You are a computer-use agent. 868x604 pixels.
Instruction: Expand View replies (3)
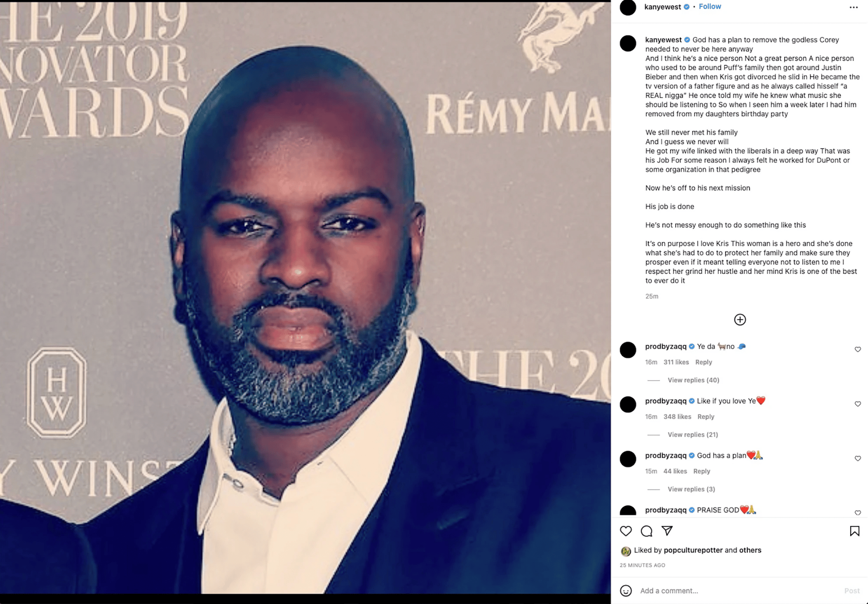coord(691,489)
